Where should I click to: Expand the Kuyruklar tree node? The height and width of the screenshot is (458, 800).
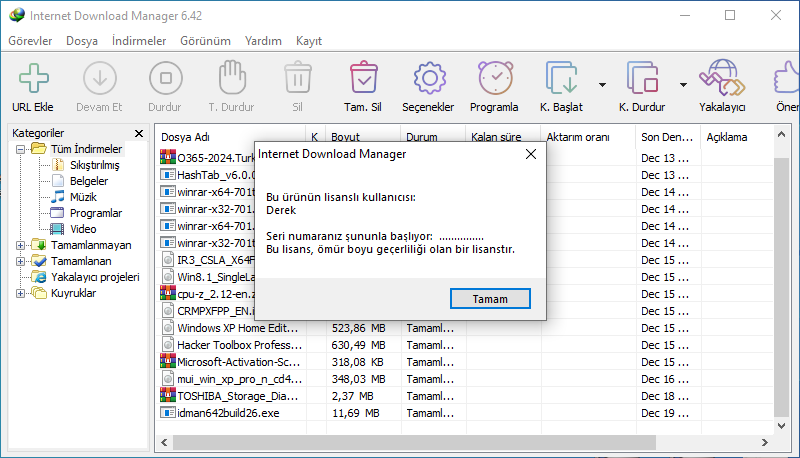tap(20, 293)
